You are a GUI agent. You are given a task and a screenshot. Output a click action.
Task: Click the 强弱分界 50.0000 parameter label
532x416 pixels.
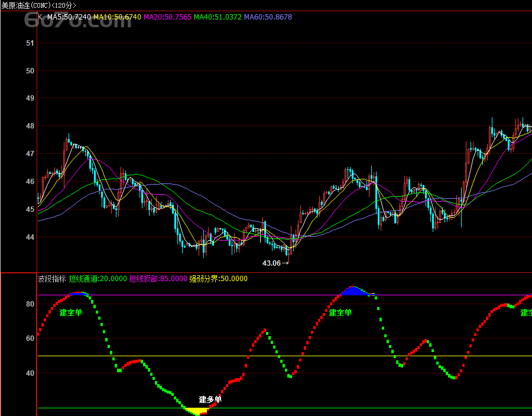click(x=218, y=279)
